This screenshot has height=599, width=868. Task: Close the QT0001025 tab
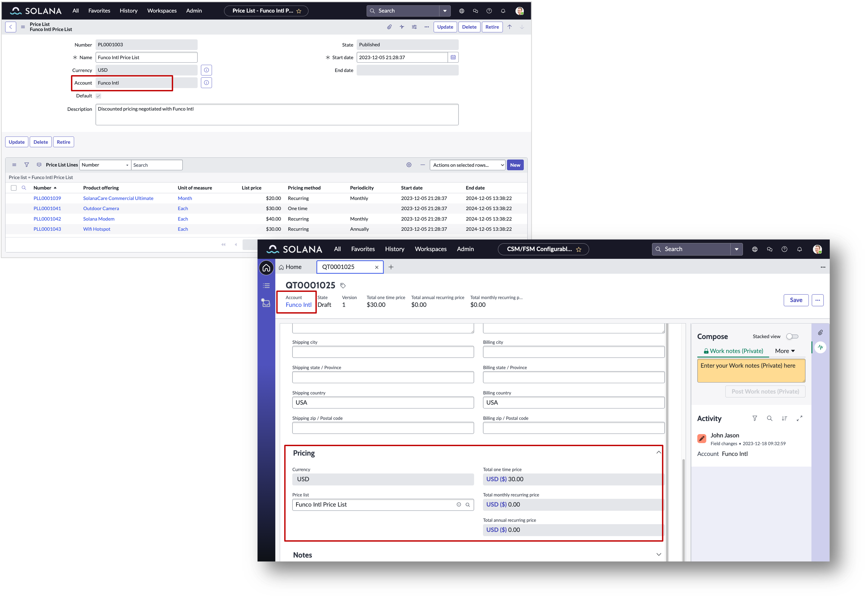(x=376, y=267)
